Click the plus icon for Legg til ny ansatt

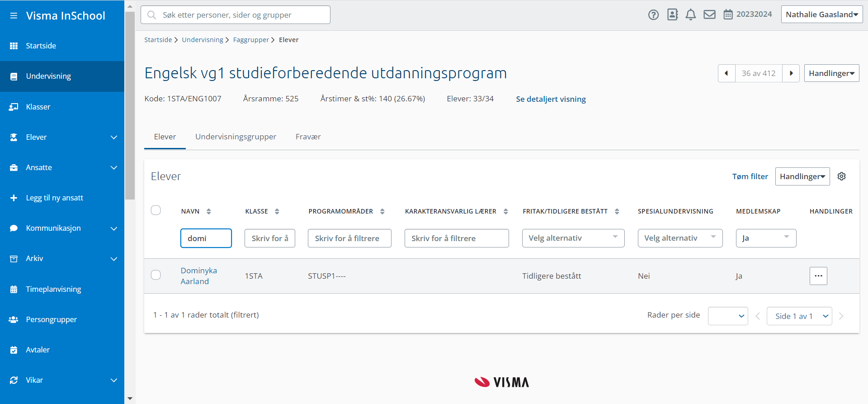14,198
